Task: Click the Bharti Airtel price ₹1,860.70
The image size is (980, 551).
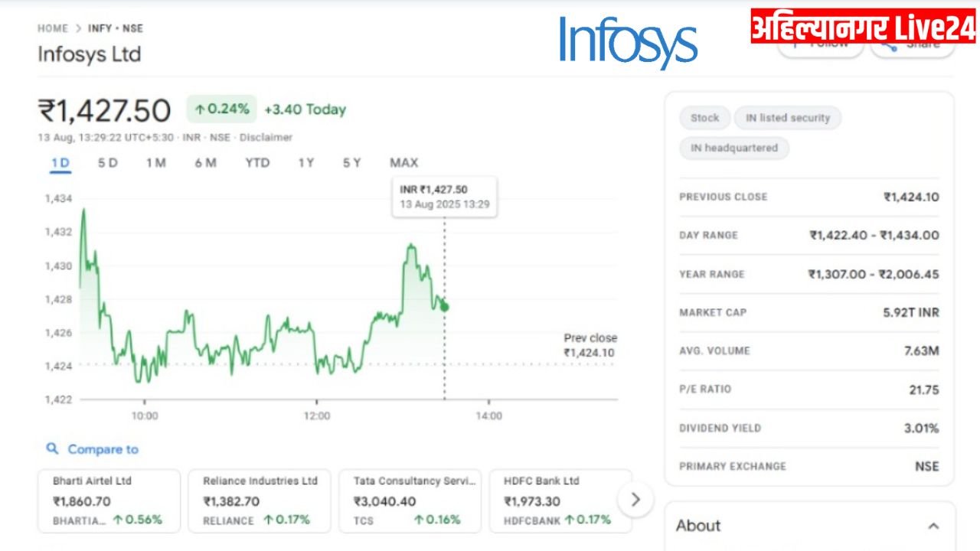Action: (x=82, y=501)
